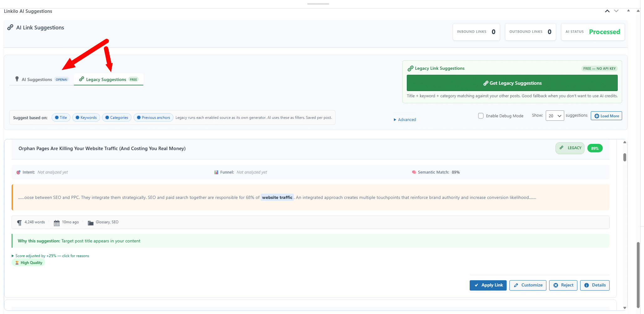Click the folder icon beside Glossary, SEO

click(90, 223)
